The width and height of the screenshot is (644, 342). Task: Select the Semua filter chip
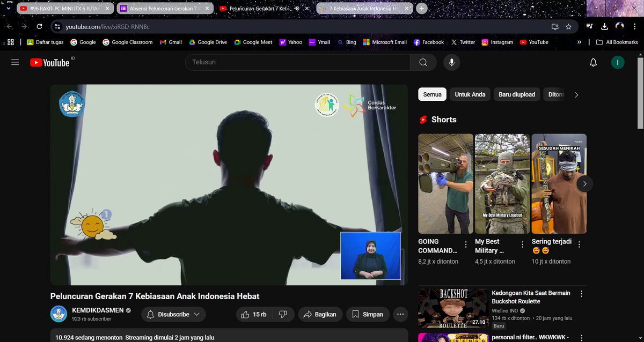[432, 94]
